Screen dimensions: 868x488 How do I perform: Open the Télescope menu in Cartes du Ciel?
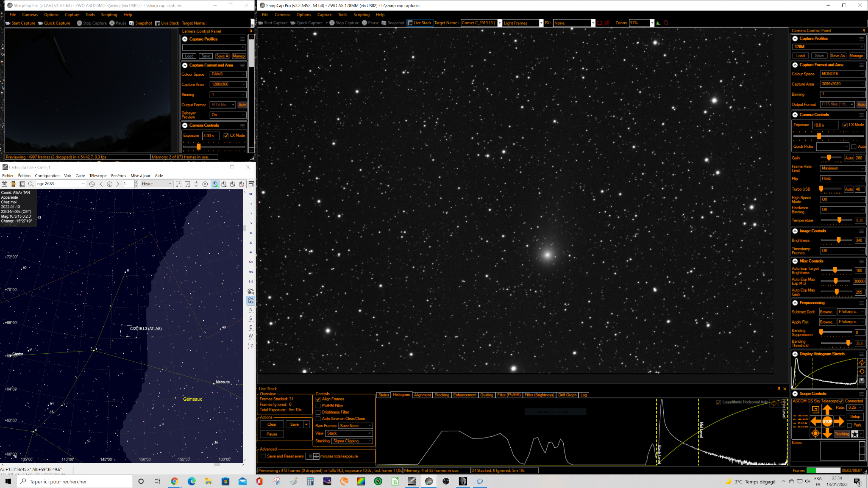click(x=98, y=176)
